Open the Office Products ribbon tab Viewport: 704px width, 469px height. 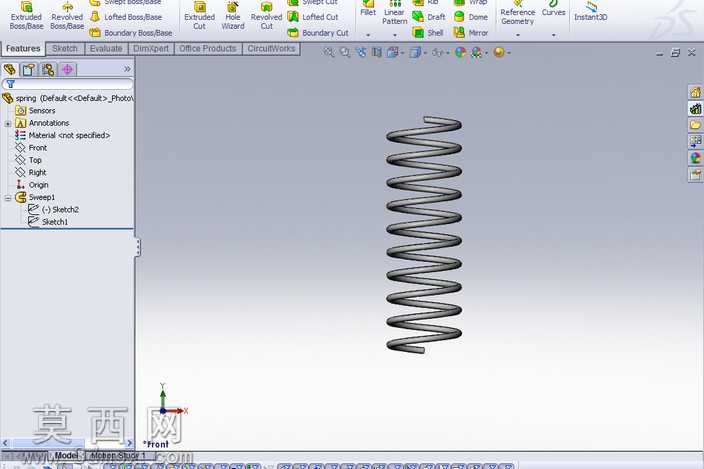207,48
